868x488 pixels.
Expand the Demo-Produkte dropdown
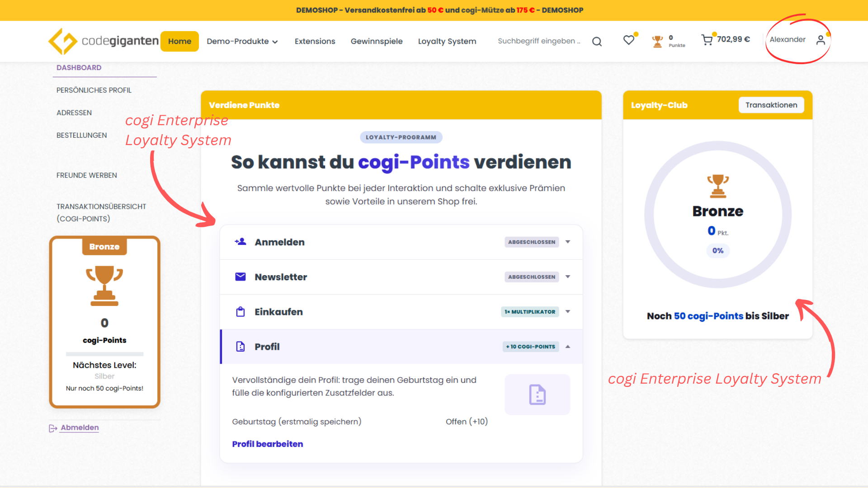click(242, 41)
